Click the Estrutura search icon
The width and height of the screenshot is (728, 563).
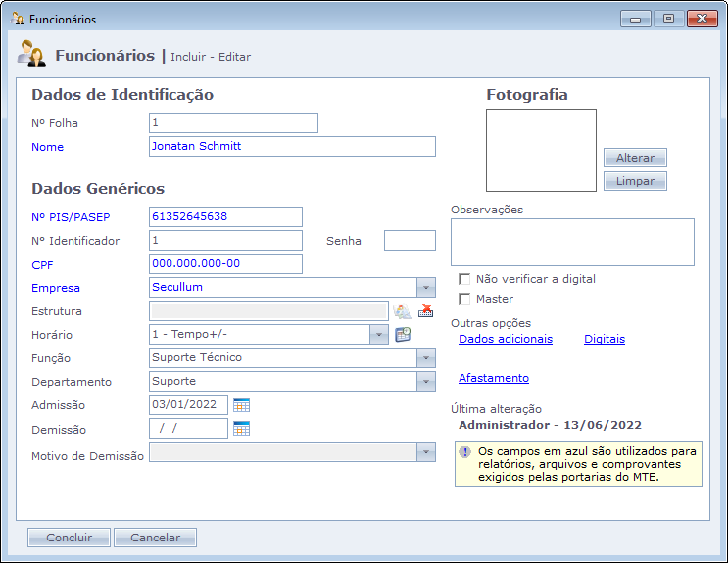tap(402, 311)
